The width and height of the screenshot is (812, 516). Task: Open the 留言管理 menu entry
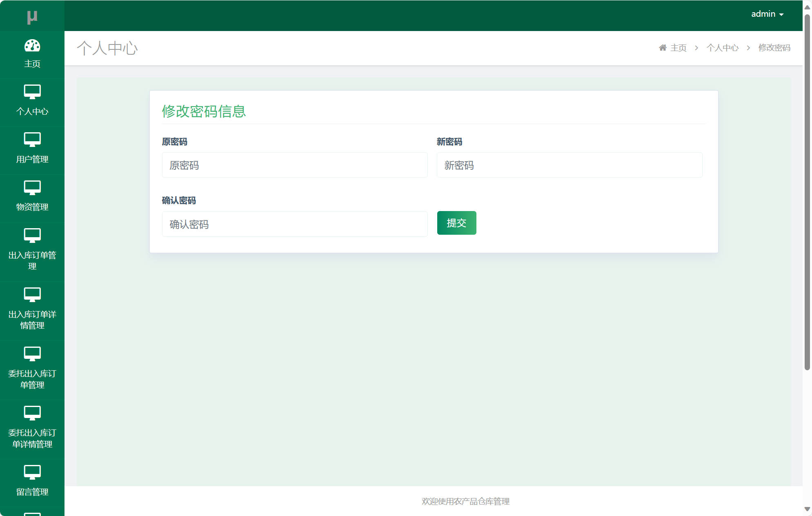click(32, 492)
